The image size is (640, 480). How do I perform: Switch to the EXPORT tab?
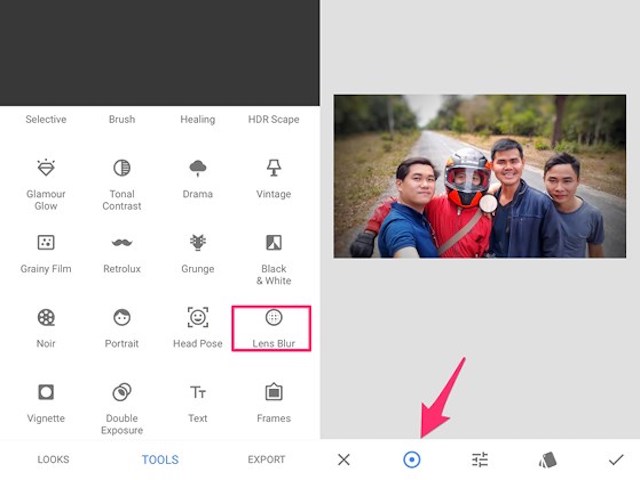pos(266,460)
